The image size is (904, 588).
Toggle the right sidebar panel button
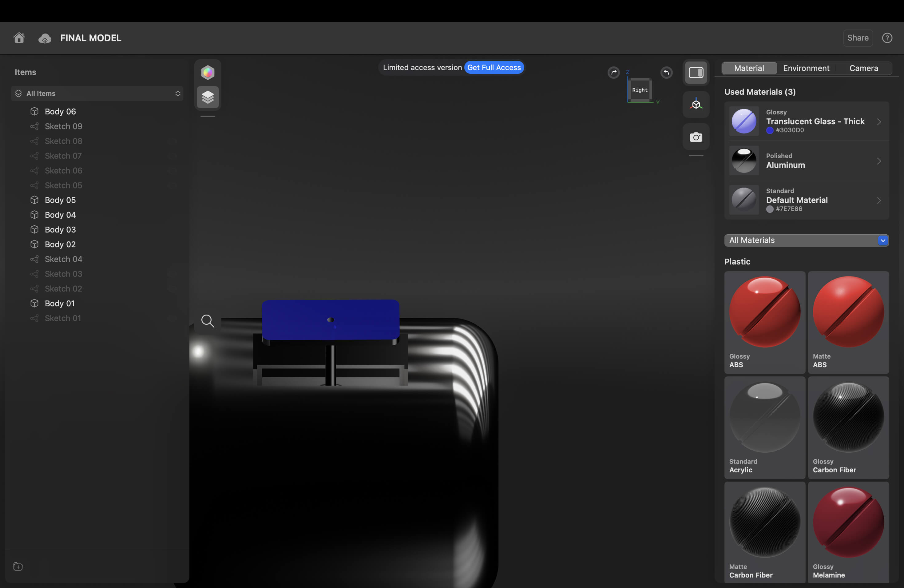pyautogui.click(x=696, y=73)
